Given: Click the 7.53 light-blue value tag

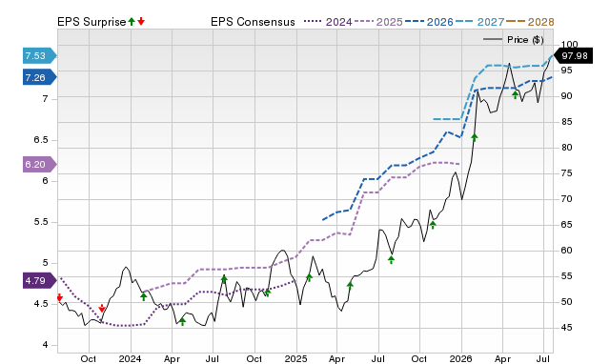Looking at the screenshot, I should (x=40, y=56).
